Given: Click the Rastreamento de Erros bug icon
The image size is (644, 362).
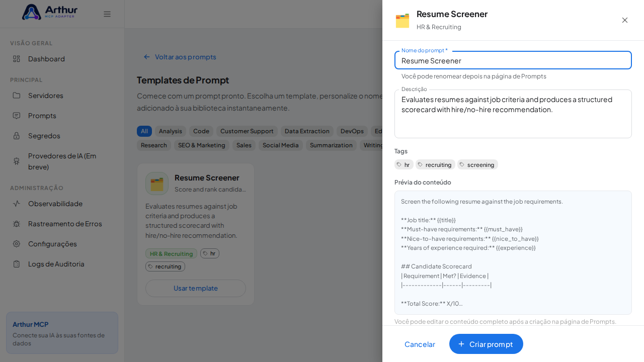Looking at the screenshot, I should point(17,224).
